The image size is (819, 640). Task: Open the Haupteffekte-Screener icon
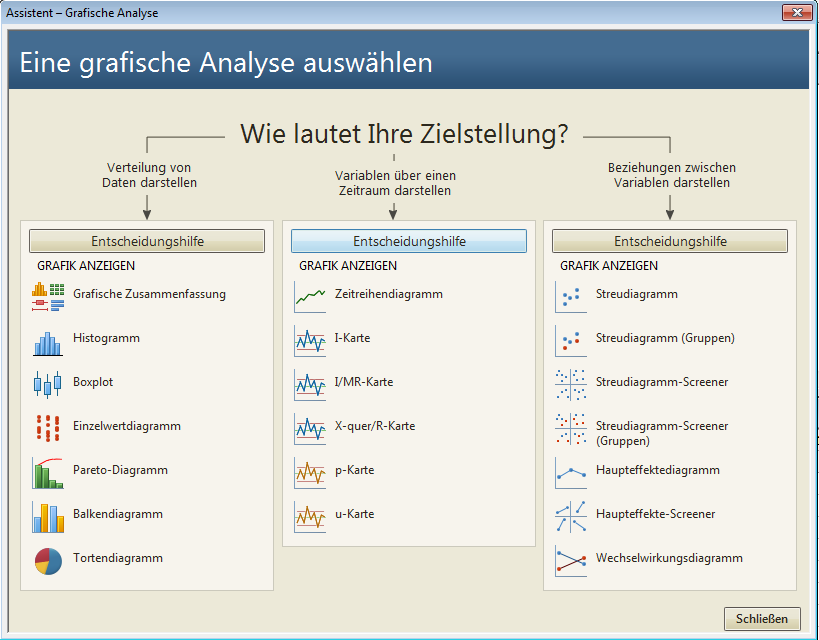[571, 517]
